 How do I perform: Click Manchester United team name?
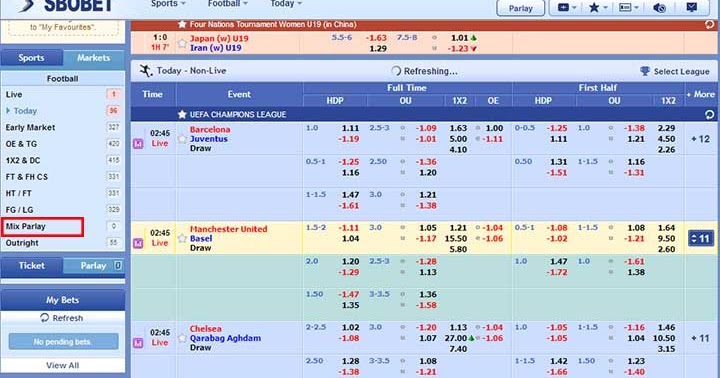click(228, 229)
